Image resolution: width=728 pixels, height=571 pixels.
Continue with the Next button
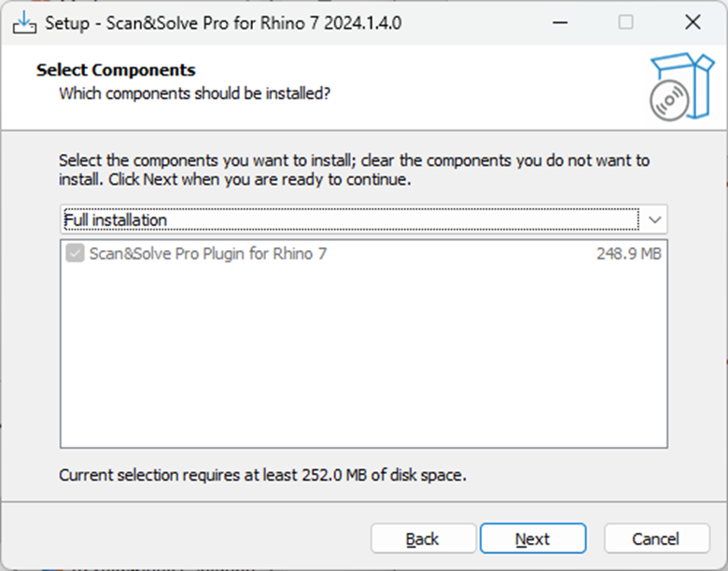click(x=533, y=538)
